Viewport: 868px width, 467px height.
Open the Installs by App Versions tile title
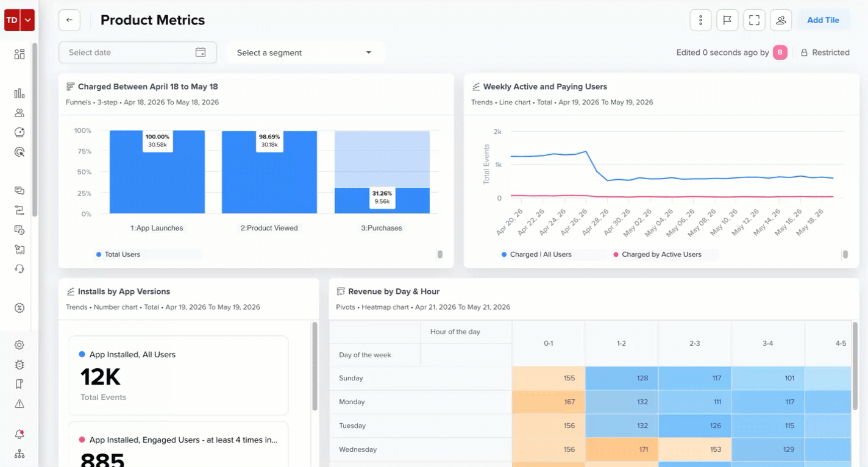[x=124, y=291]
